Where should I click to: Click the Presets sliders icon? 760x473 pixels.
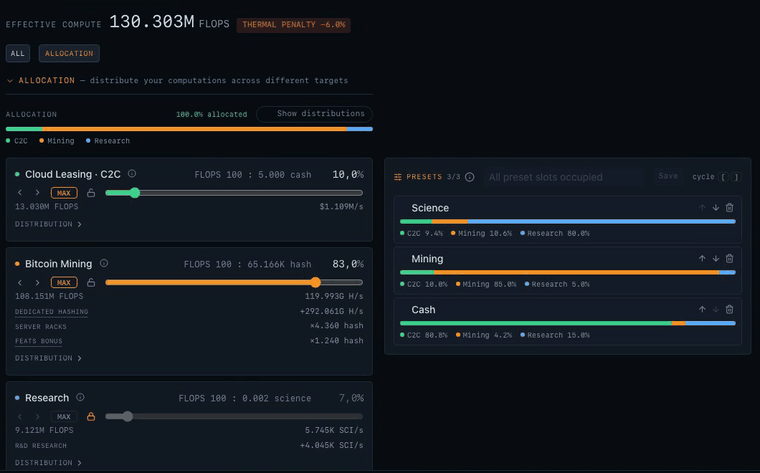click(398, 177)
